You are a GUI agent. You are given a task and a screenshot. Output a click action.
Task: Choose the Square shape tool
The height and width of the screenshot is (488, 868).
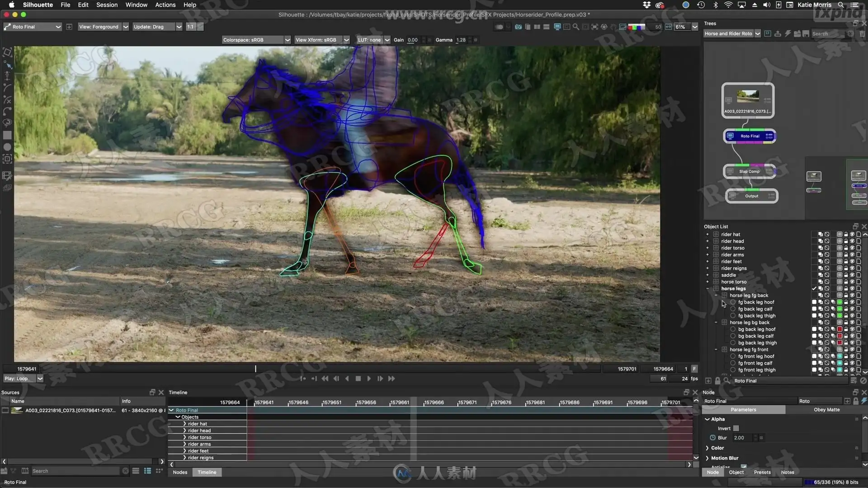click(7, 135)
